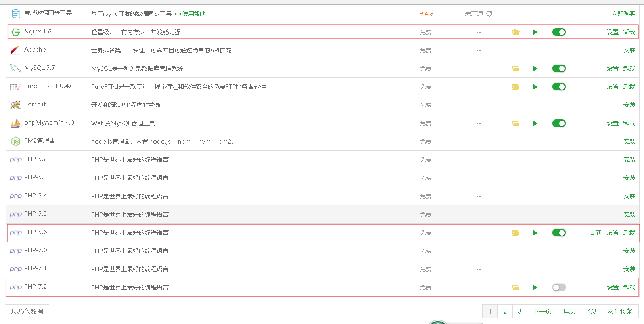Click the PHP-5.6 green play icon

click(535, 233)
